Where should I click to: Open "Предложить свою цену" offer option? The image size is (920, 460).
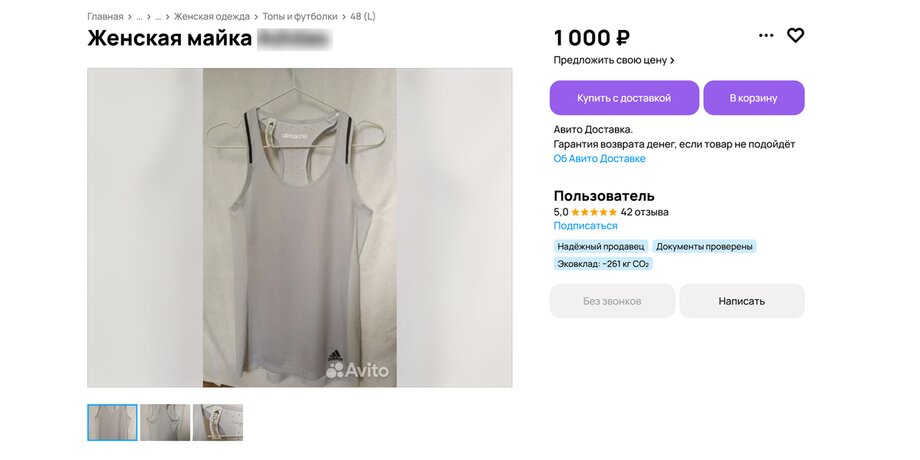pyautogui.click(x=614, y=60)
